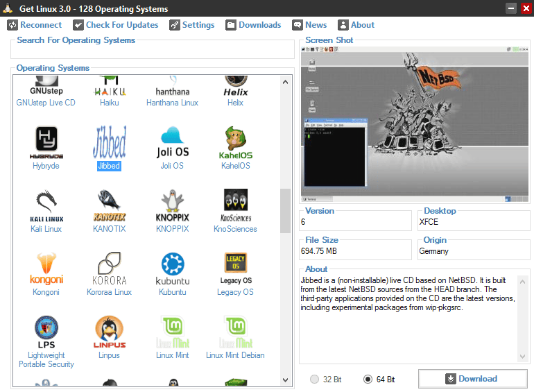
Task: Select the 32 Bit radio button
Action: (x=325, y=379)
